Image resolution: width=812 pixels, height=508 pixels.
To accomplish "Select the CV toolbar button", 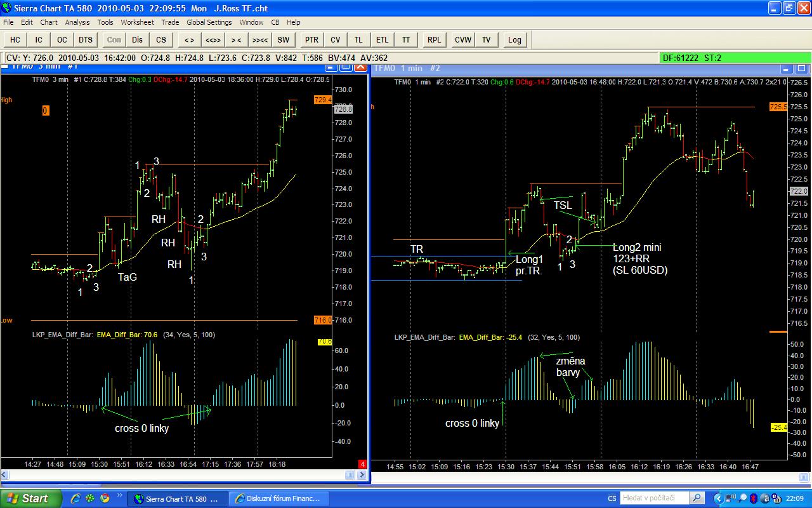I will coord(335,39).
